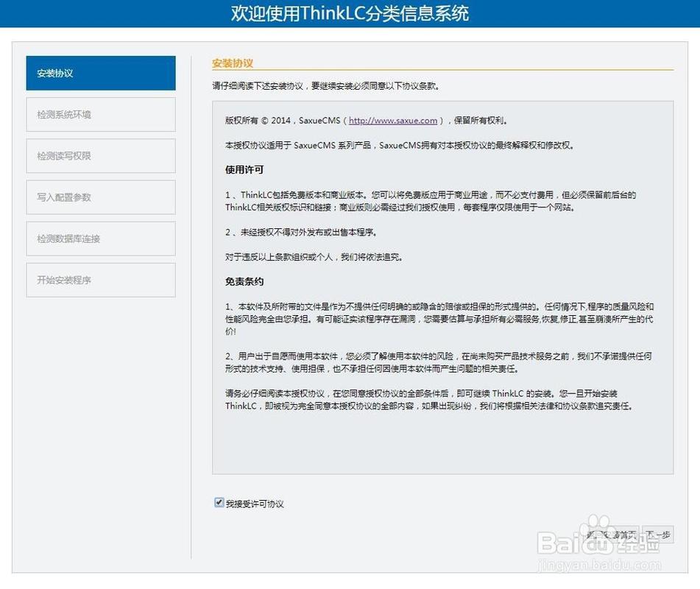700x589 pixels.
Task: Select the 检测数据库连接 step
Action: [101, 239]
